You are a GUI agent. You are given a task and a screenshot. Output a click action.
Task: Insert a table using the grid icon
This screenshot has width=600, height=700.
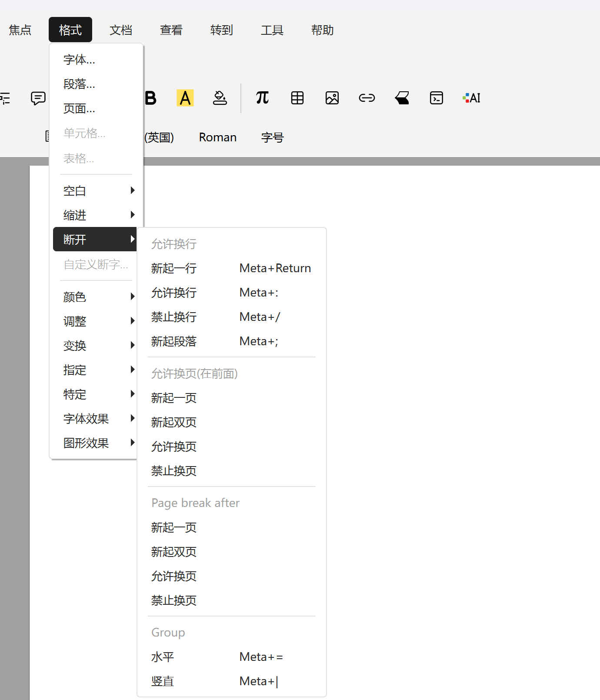click(x=297, y=98)
